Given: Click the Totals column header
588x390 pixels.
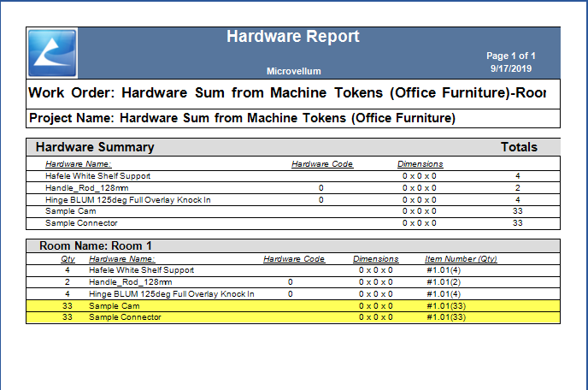Looking at the screenshot, I should coord(519,147).
